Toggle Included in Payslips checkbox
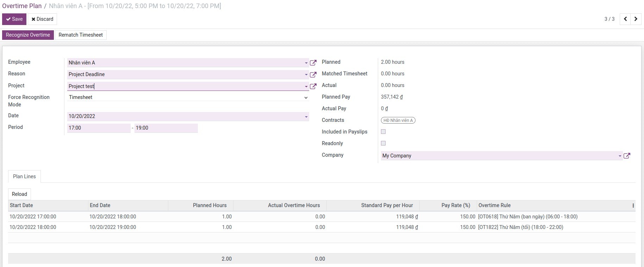644x267 pixels. [383, 132]
